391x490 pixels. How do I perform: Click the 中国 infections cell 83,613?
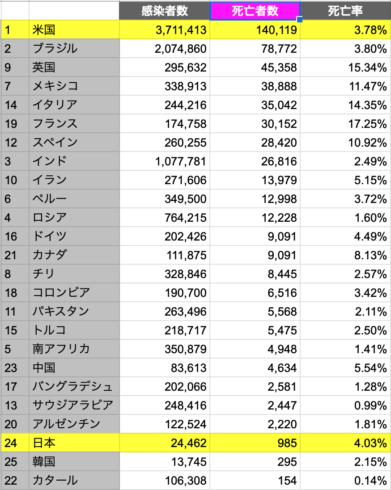pos(164,368)
